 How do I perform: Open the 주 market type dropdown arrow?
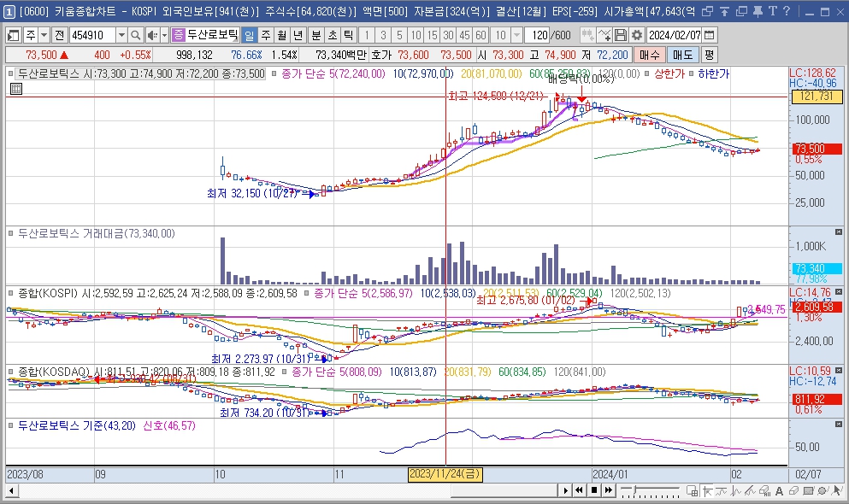coord(44,35)
